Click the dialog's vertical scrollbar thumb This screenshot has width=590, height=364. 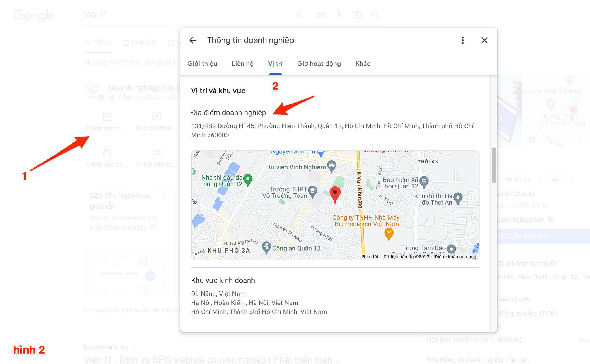pos(494,165)
